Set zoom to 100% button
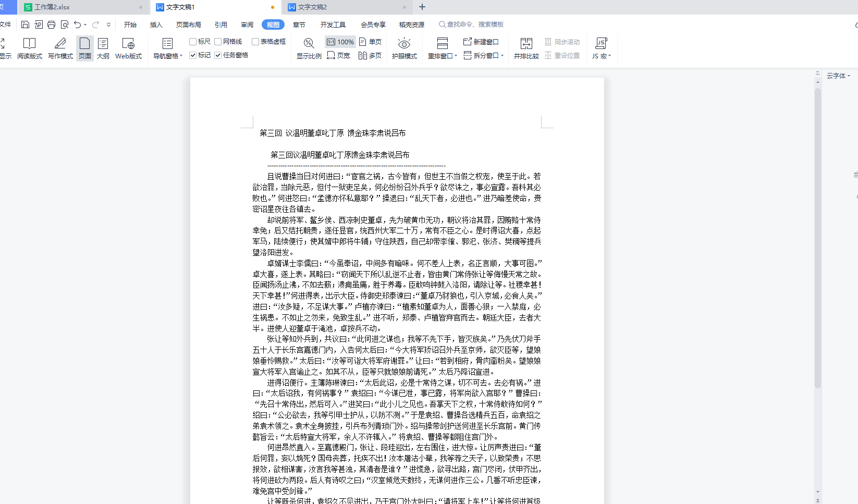 tap(340, 42)
